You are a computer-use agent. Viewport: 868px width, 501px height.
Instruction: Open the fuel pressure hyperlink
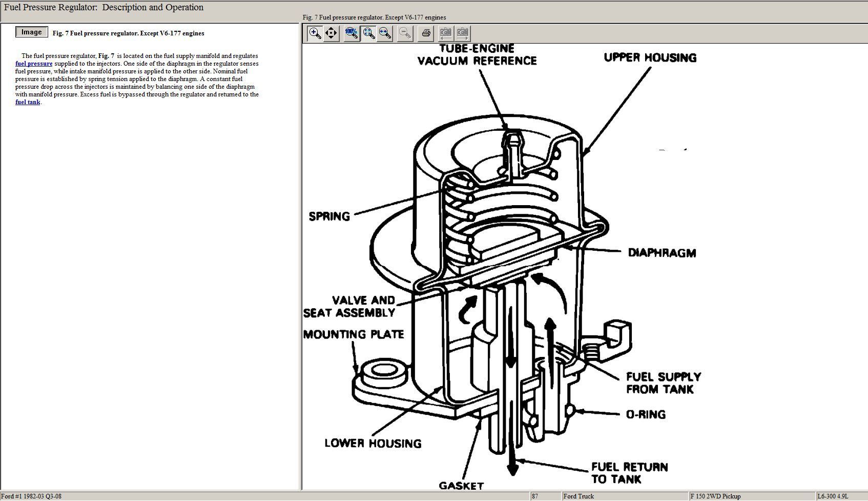coord(34,64)
